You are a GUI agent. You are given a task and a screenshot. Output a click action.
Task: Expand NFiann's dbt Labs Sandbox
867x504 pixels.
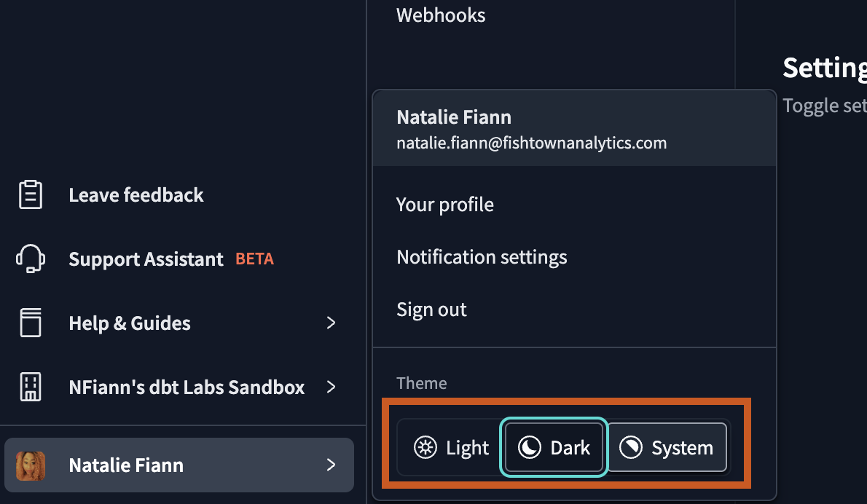click(x=187, y=387)
